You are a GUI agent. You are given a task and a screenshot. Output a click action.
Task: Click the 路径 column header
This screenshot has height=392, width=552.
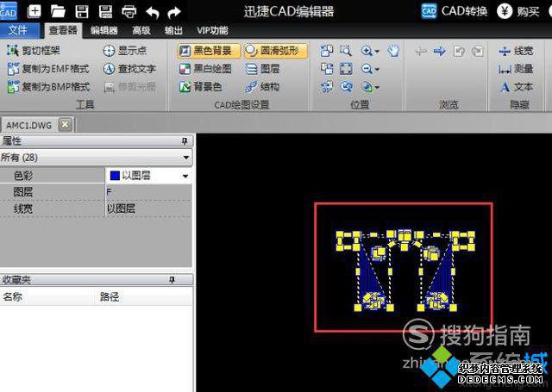(110, 296)
